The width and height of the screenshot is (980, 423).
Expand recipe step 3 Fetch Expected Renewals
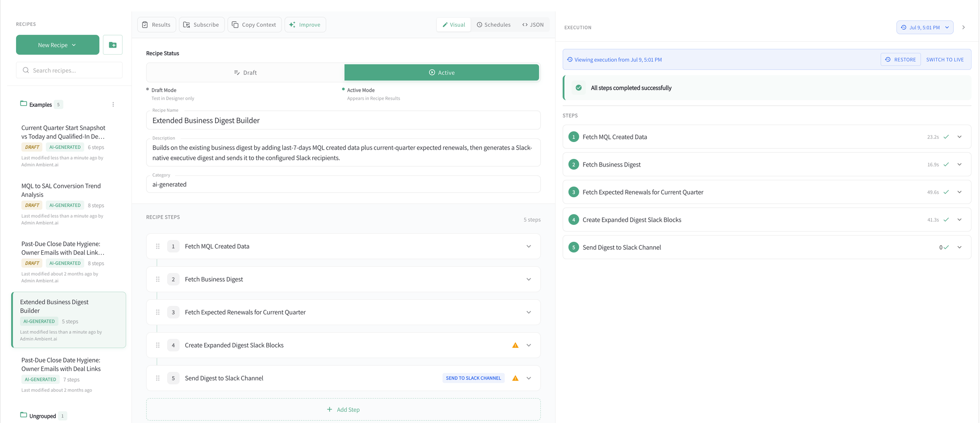(529, 312)
